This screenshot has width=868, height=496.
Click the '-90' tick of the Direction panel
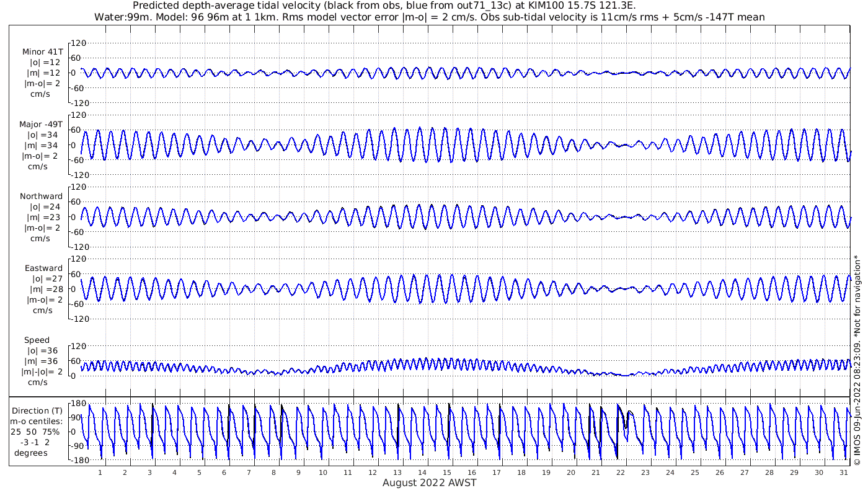[79, 446]
